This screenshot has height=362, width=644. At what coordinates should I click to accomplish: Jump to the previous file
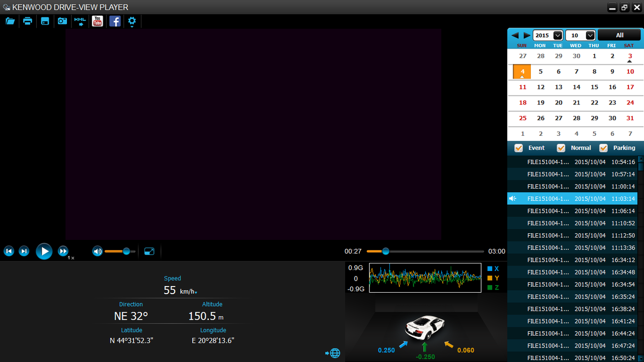point(9,251)
